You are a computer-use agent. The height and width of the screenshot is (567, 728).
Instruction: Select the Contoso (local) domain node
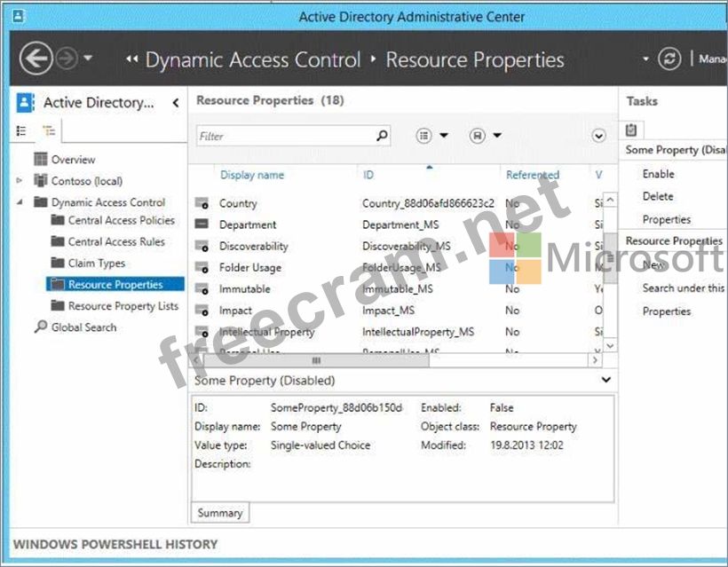tap(87, 180)
